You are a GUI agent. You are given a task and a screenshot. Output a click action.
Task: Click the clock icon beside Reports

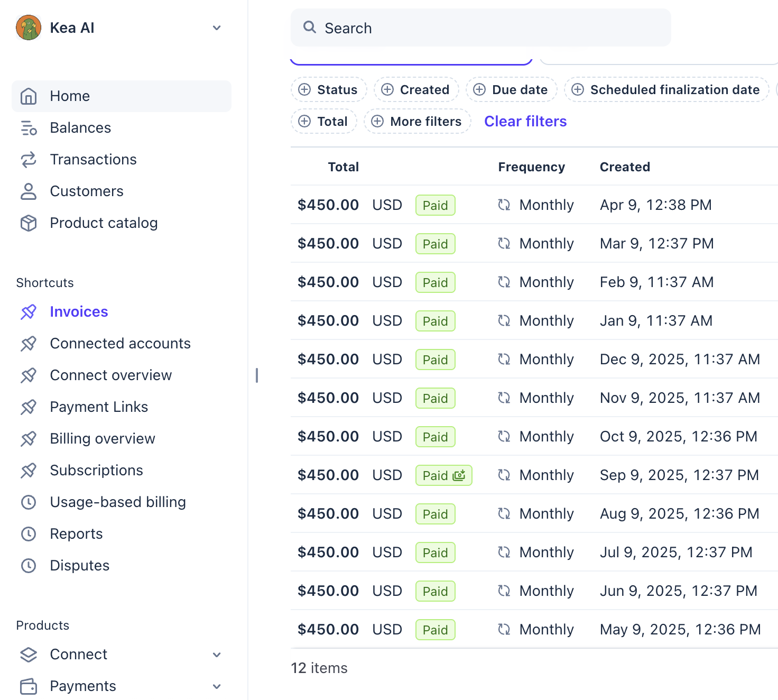pos(29,534)
